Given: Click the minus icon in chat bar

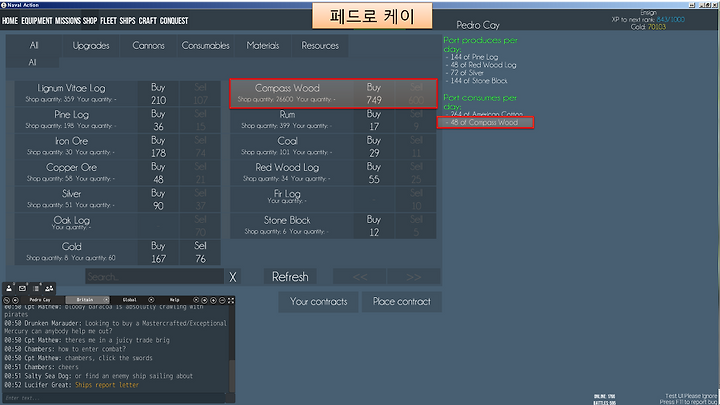Looking at the screenshot, I should click(x=222, y=300).
